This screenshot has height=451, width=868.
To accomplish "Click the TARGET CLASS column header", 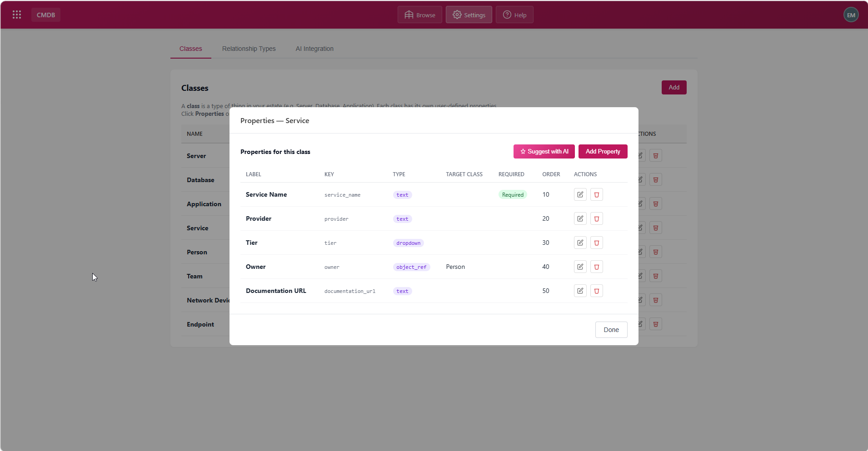I will 464,174.
